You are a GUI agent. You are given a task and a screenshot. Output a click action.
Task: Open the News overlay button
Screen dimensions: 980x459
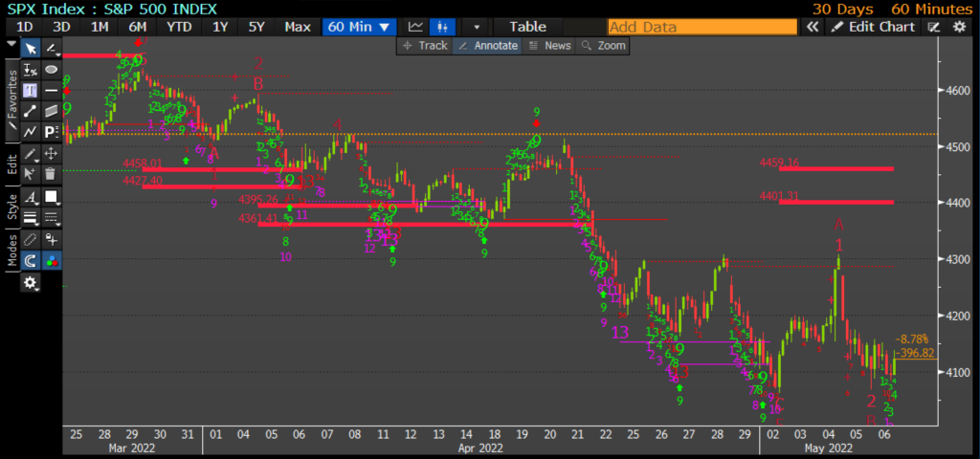[x=549, y=46]
